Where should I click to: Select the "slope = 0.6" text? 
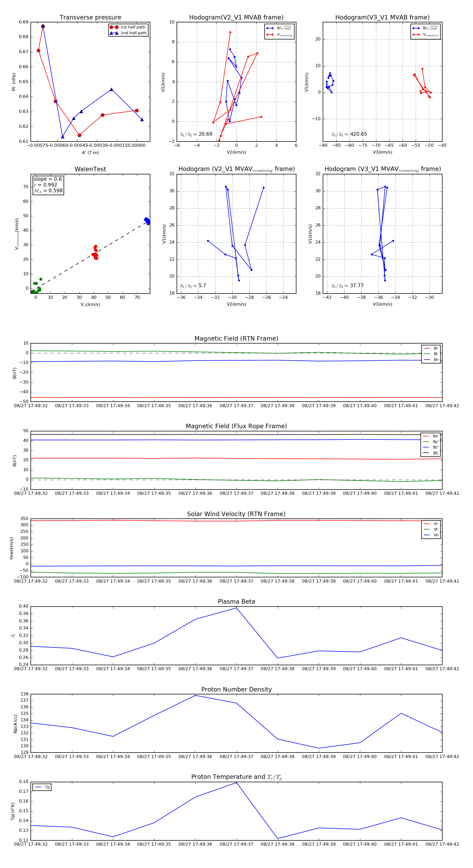pyautogui.click(x=48, y=179)
